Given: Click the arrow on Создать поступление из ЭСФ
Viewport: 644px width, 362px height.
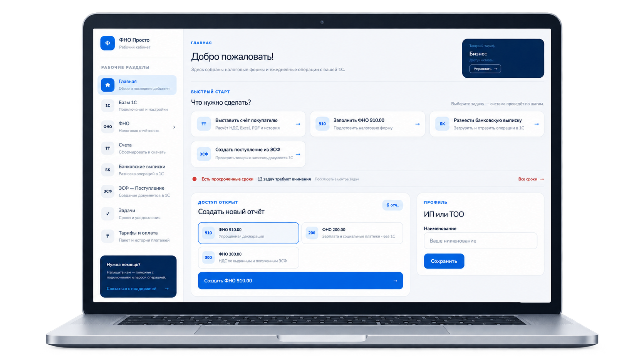Looking at the screenshot, I should [298, 154].
